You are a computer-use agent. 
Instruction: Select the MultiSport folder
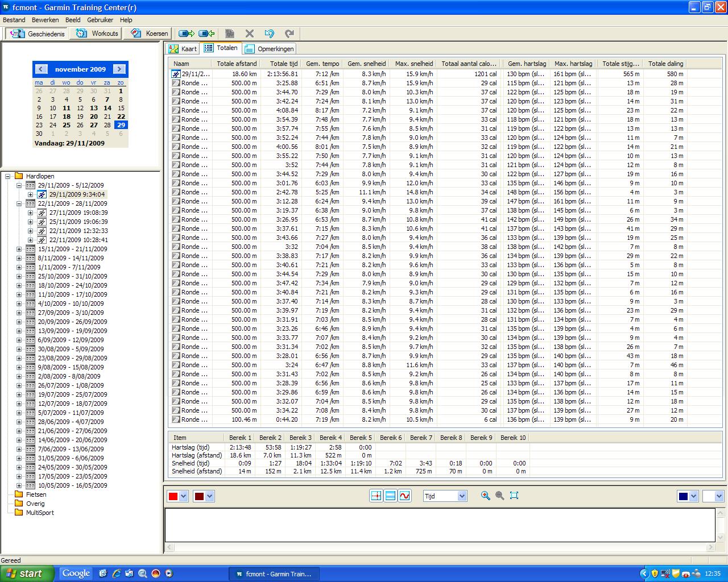(40, 513)
